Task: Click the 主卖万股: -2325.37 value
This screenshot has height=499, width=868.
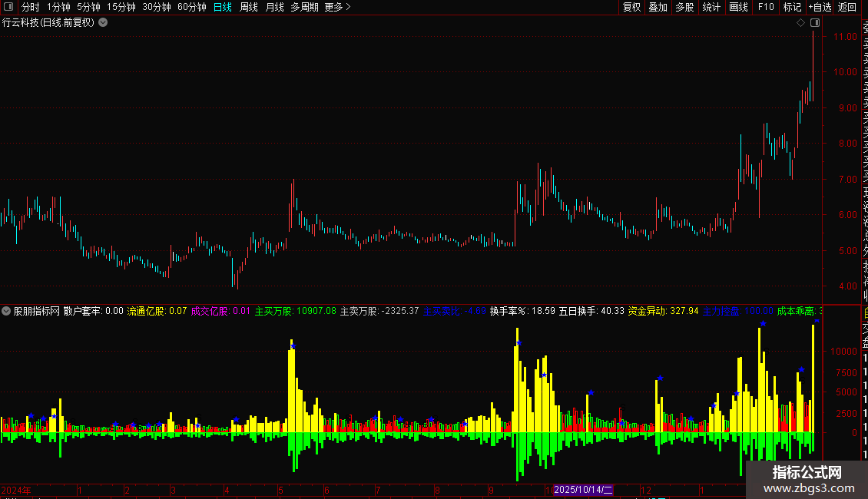Action: pos(379,311)
